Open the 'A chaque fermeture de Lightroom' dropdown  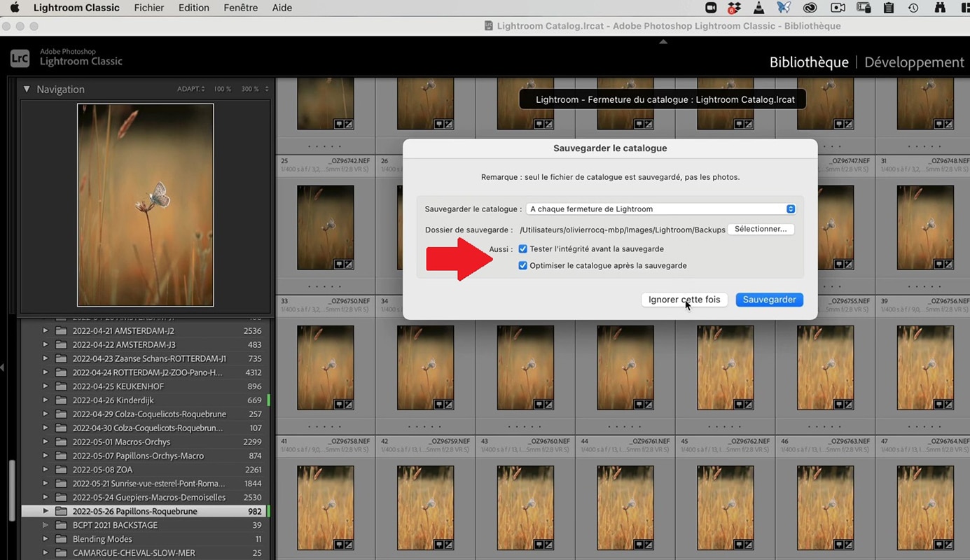(660, 209)
